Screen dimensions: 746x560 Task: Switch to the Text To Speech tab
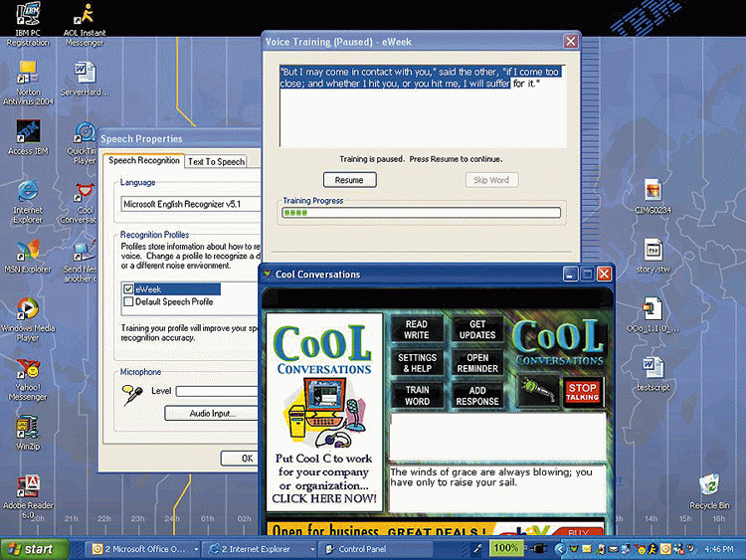pos(216,162)
